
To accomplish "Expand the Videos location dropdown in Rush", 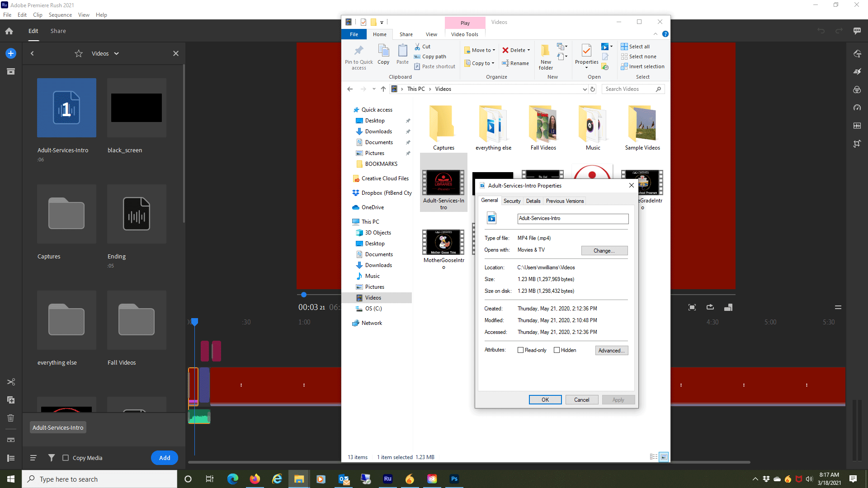I will tap(117, 54).
